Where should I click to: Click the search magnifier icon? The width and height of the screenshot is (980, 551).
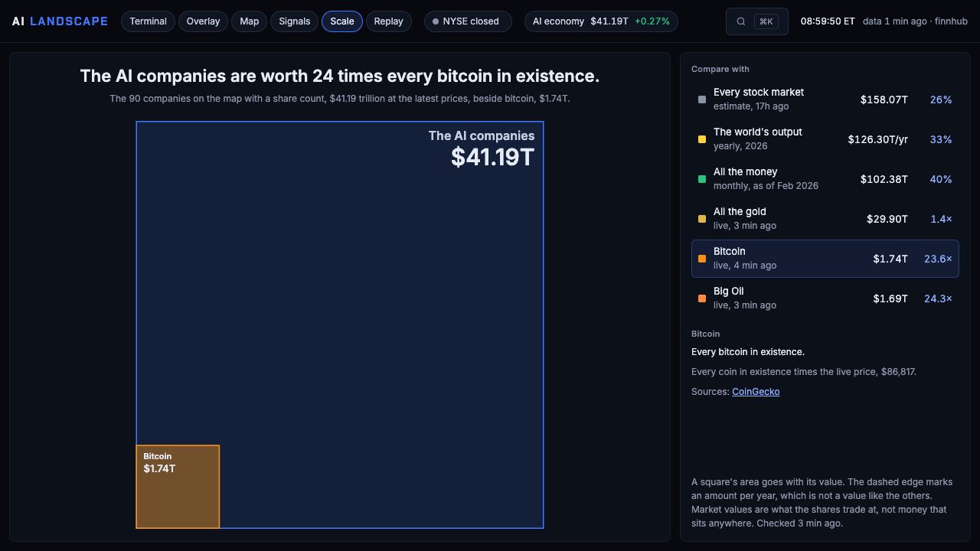click(x=740, y=21)
